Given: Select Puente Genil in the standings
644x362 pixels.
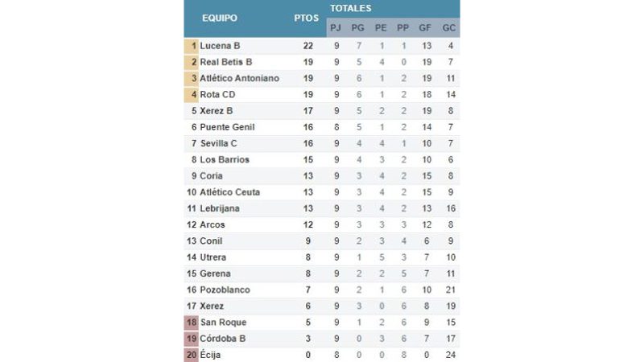Looking at the screenshot, I should (x=227, y=127).
